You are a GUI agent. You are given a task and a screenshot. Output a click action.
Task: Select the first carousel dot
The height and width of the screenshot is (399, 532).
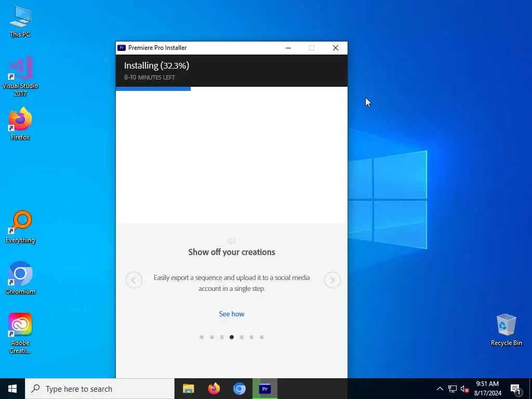click(202, 337)
